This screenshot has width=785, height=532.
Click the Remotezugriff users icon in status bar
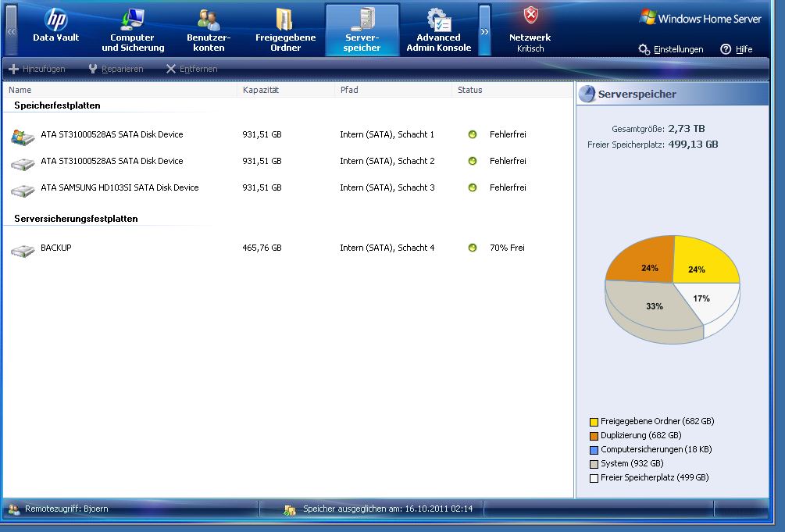point(14,509)
